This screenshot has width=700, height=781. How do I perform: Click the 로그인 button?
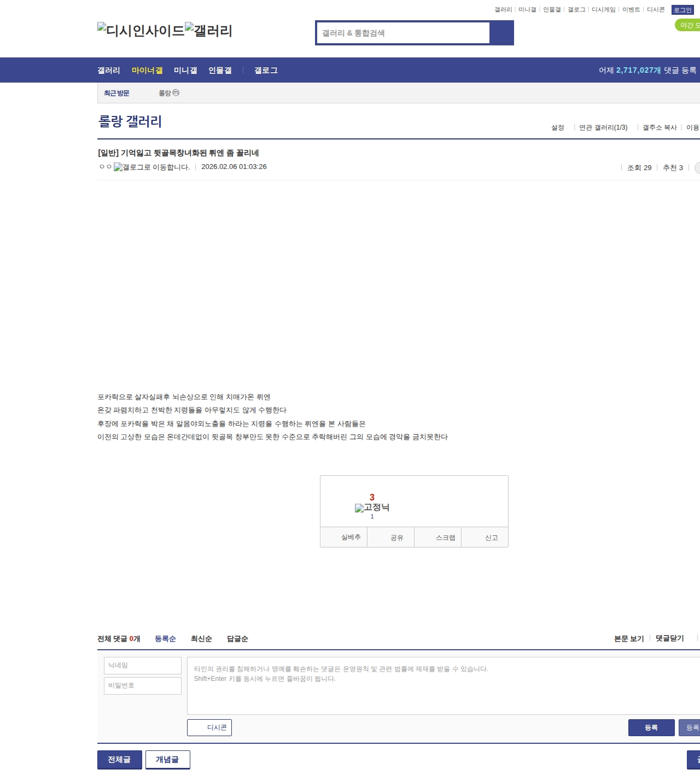click(x=682, y=10)
